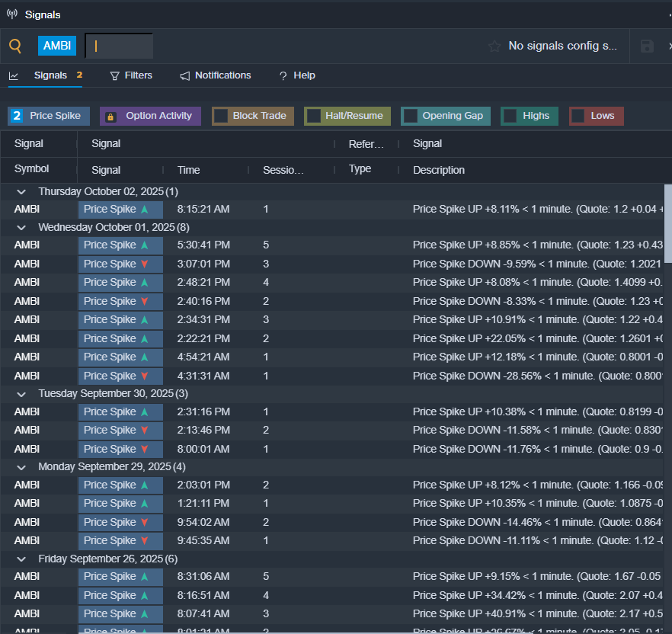The width and height of the screenshot is (672, 634).
Task: Collapse the Wednesday October 01, 2025 group
Action: pyautogui.click(x=21, y=227)
